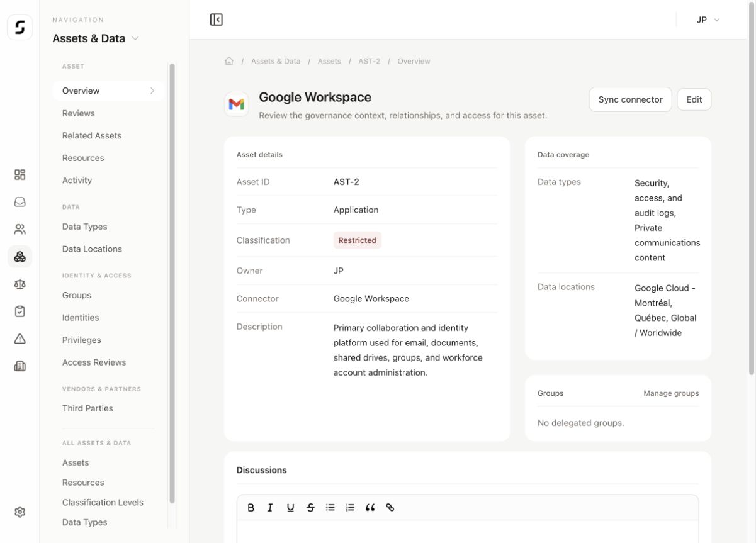
Task: Click the Type value Application
Action: [356, 210]
